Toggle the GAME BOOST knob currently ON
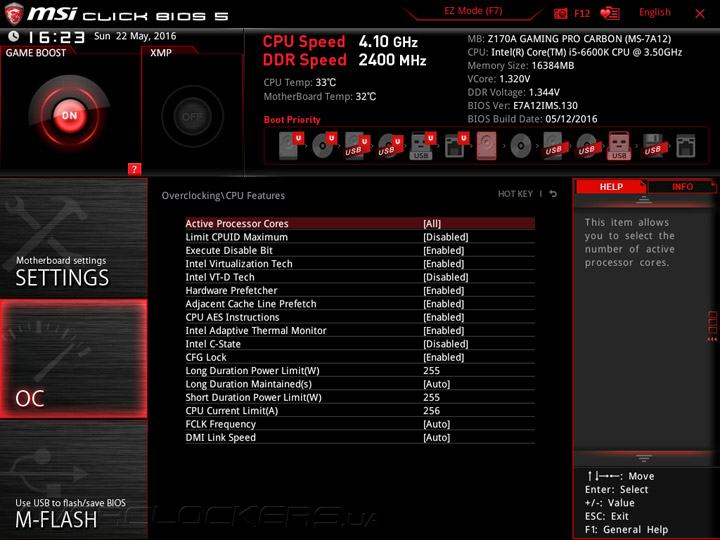 (70, 116)
